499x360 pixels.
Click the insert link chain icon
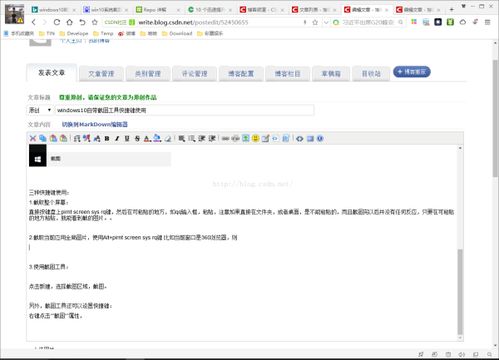226,138
